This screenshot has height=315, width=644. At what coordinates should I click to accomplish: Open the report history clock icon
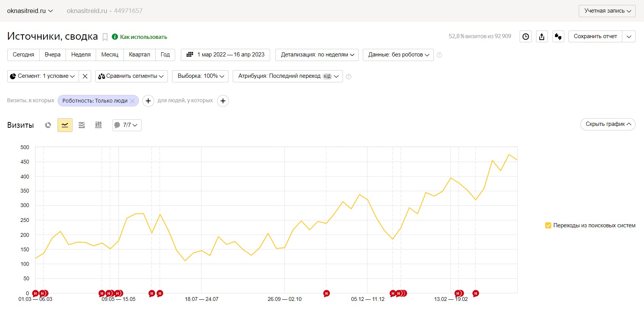coord(526,37)
